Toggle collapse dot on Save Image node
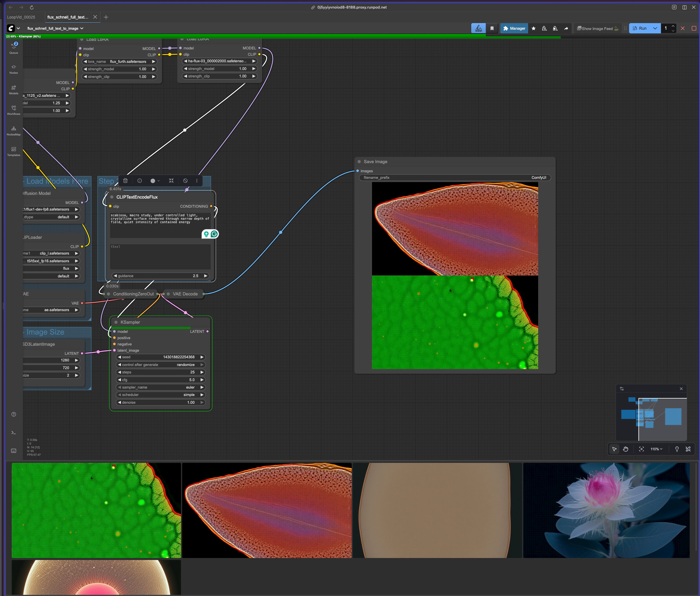Image resolution: width=700 pixels, height=596 pixels. pyautogui.click(x=359, y=162)
